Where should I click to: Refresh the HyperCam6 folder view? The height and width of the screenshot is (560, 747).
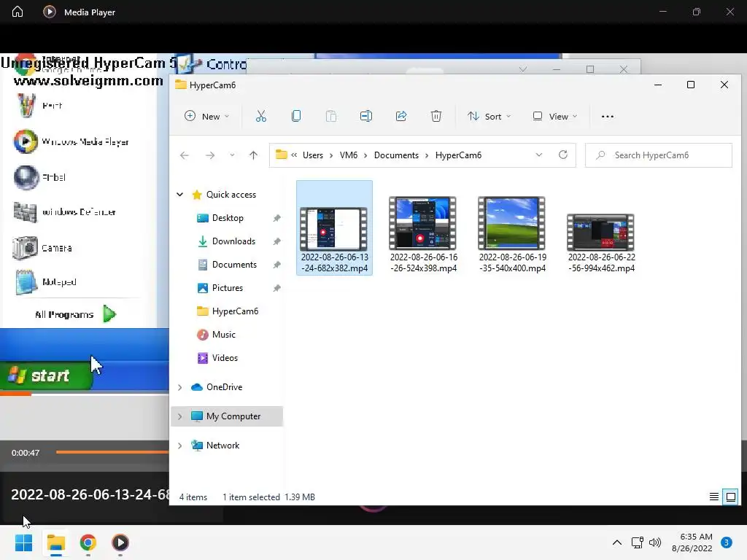(563, 155)
